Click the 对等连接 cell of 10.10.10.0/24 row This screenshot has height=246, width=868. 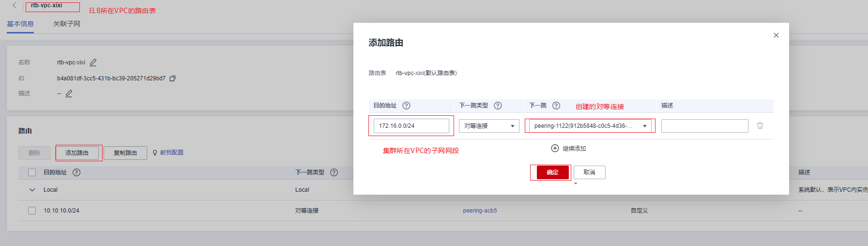point(307,211)
